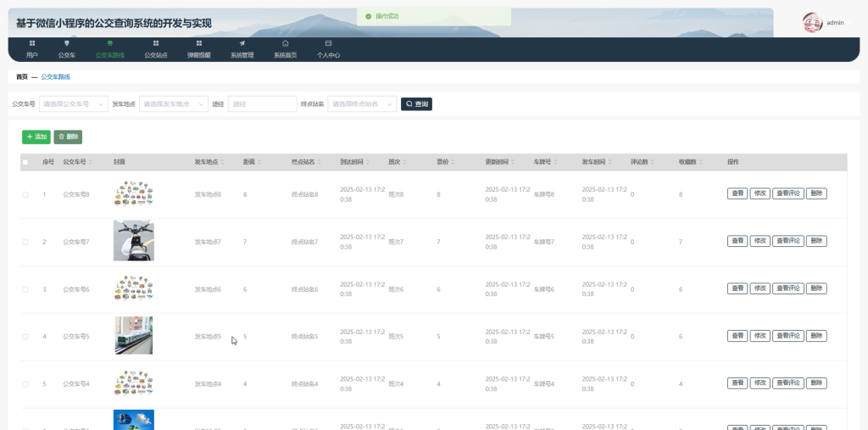Check the row for 公交车号4
Screen dimensions: 868x430
tap(25, 384)
